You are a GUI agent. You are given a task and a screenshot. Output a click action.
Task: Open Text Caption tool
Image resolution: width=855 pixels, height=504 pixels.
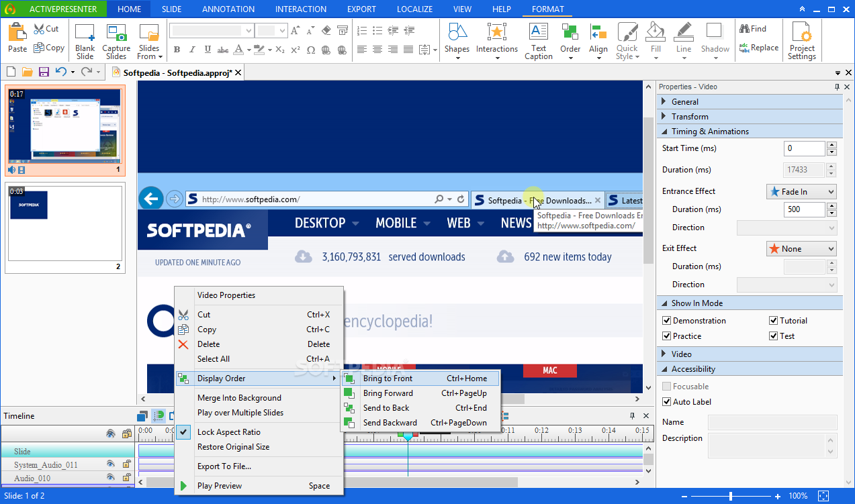tap(539, 42)
